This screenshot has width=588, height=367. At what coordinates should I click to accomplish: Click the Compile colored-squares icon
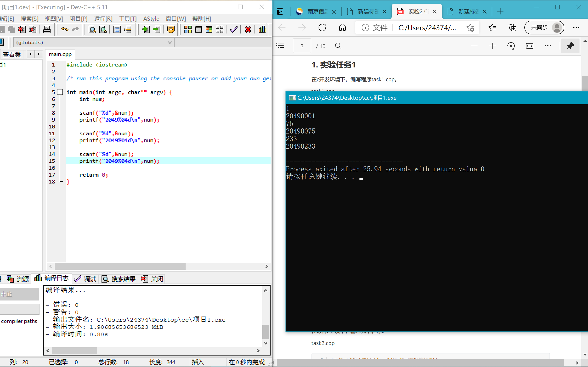(188, 29)
